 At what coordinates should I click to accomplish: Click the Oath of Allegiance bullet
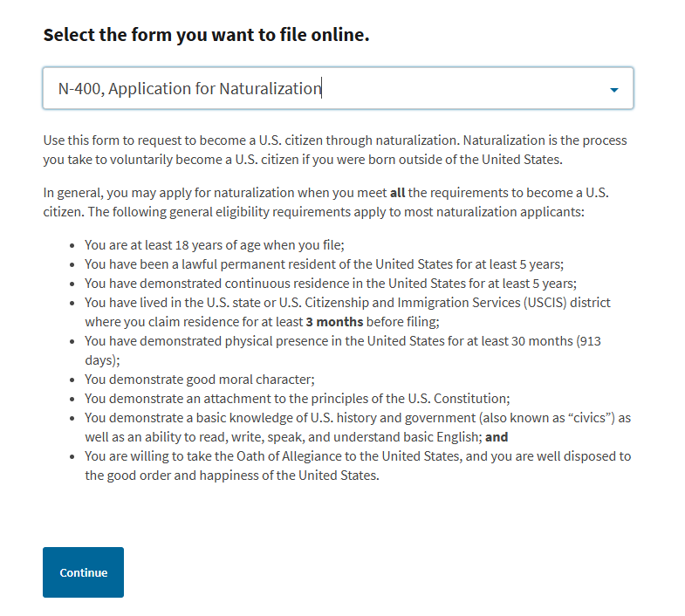point(357,456)
